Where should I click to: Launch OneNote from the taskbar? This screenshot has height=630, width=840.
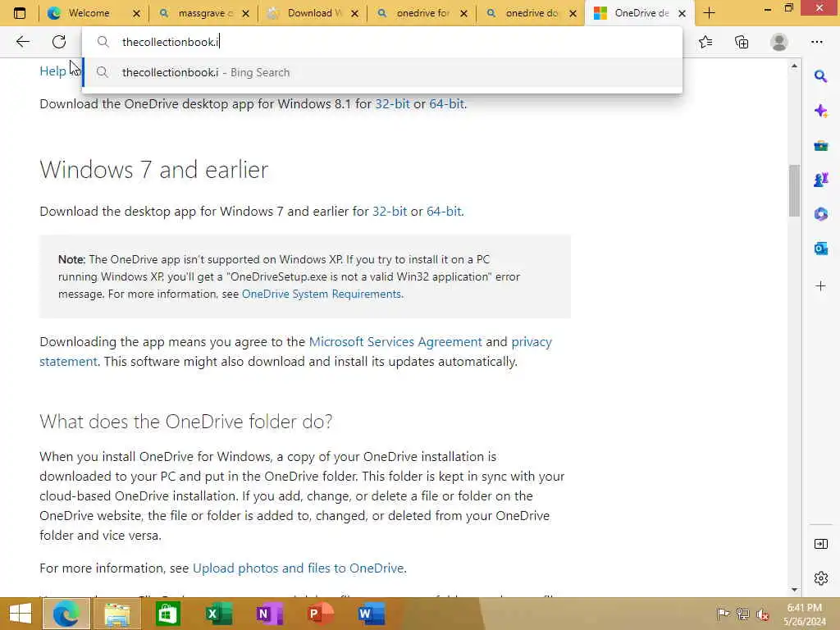click(x=269, y=614)
